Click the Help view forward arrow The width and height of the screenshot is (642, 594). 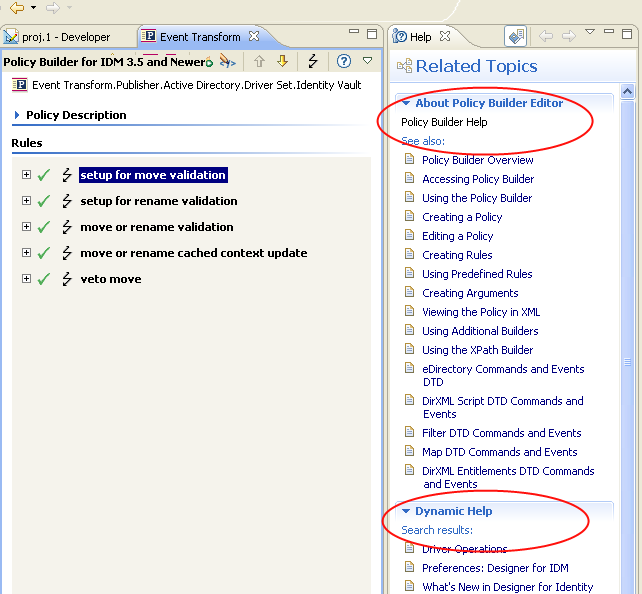[569, 36]
